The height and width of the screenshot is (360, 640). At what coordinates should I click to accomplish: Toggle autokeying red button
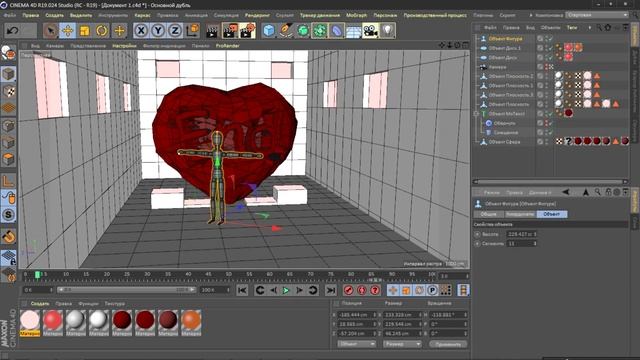[x=362, y=290]
